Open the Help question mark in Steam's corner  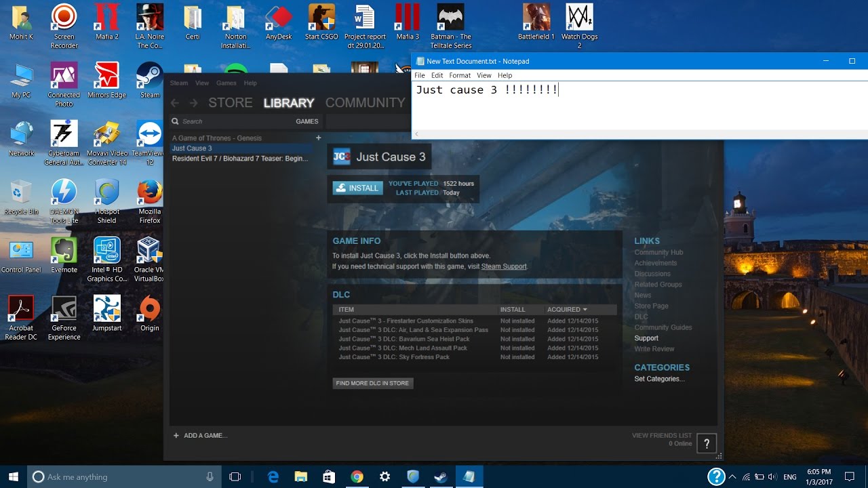pyautogui.click(x=707, y=443)
